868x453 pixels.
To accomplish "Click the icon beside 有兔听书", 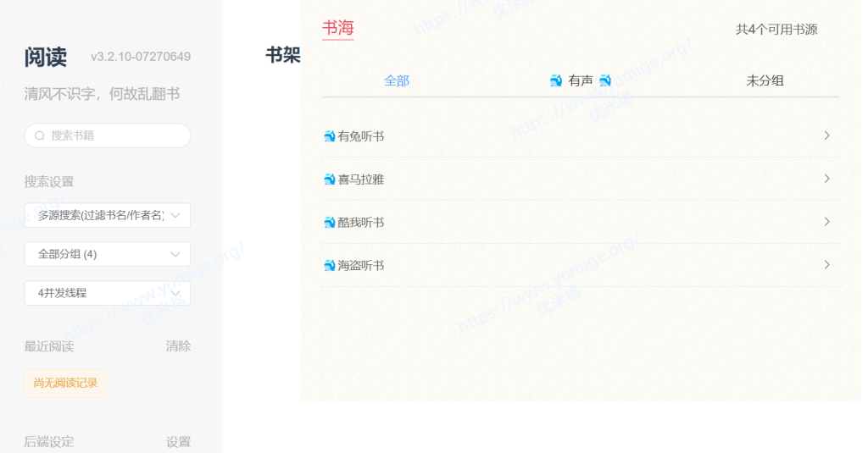I will pyautogui.click(x=330, y=136).
